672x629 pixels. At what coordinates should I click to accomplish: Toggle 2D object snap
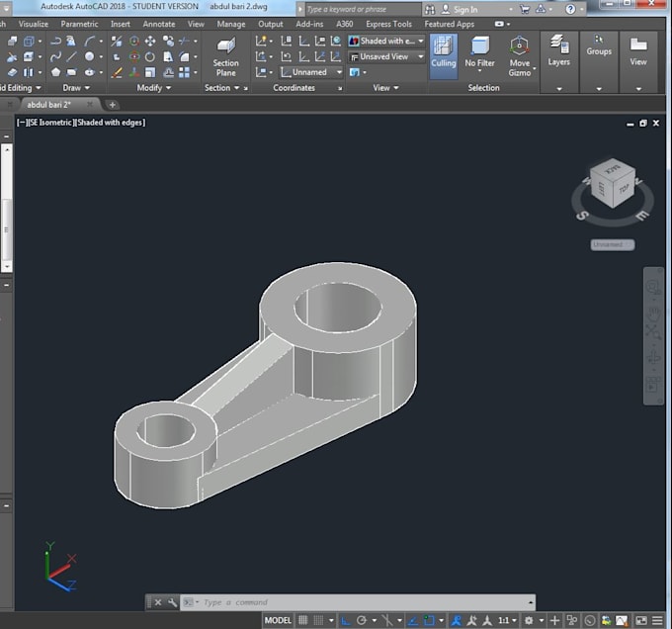429,620
